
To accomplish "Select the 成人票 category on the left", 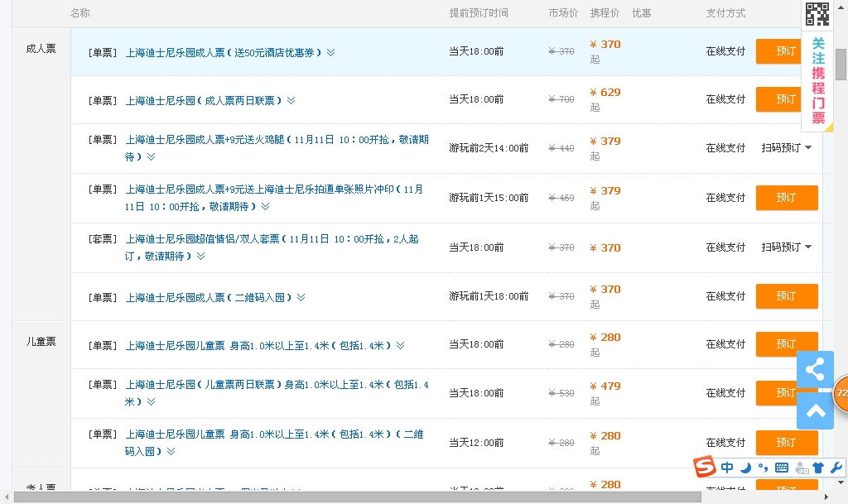I will (x=41, y=49).
